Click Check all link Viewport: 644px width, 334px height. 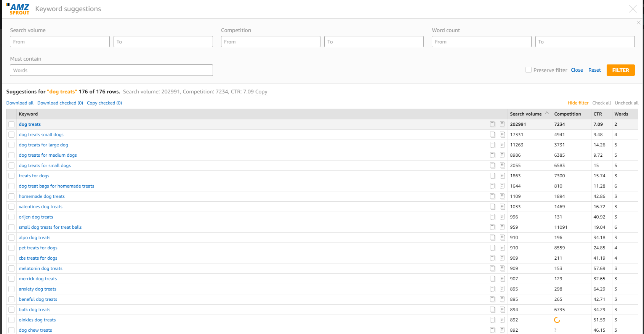pos(601,103)
